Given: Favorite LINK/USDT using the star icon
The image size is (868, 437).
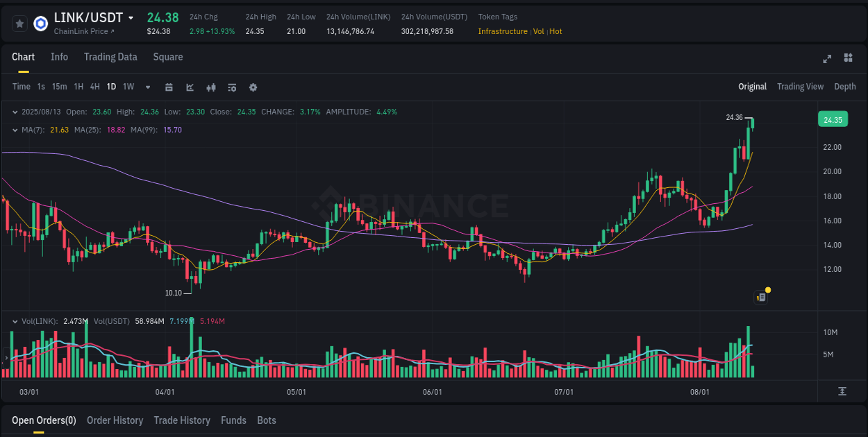Looking at the screenshot, I should pyautogui.click(x=19, y=23).
